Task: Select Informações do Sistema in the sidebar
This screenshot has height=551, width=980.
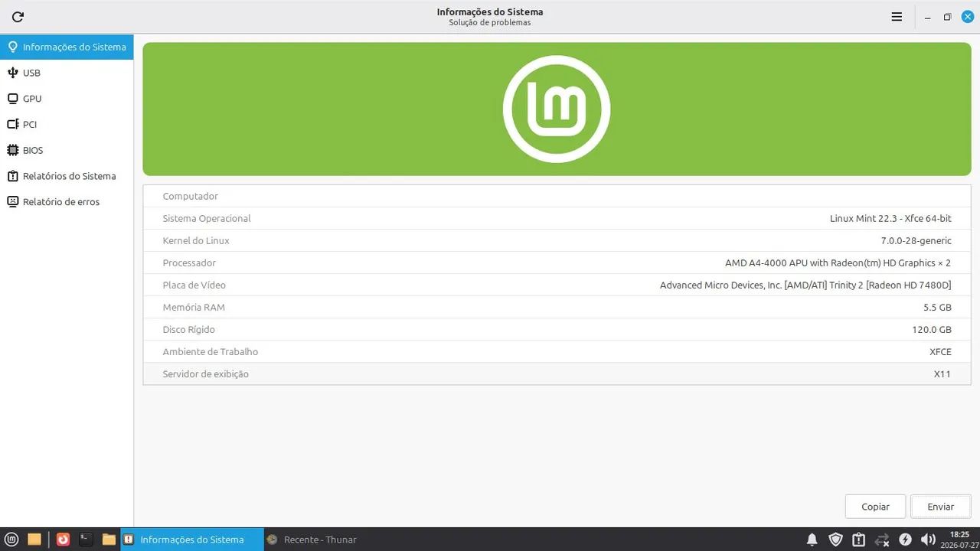Action: point(67,47)
